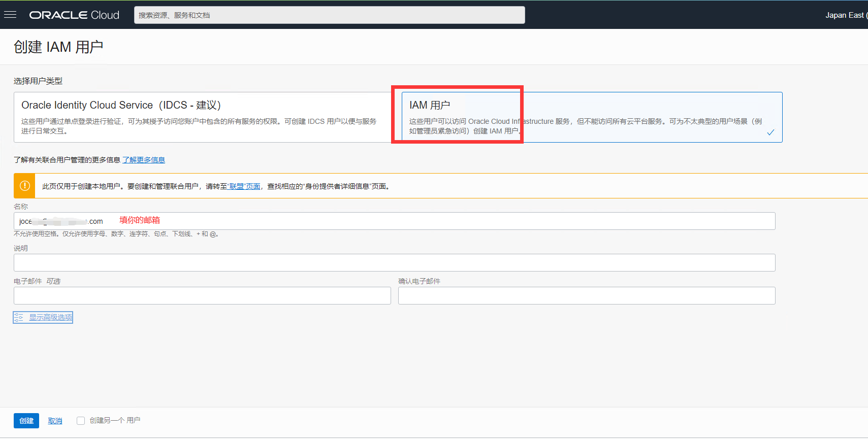Image resolution: width=868 pixels, height=439 pixels.
Task: Enable create another user checkbox
Action: tap(81, 421)
